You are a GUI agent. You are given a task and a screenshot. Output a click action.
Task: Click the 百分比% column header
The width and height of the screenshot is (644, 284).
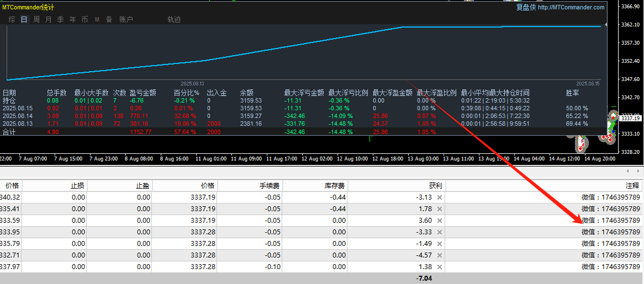click(186, 93)
